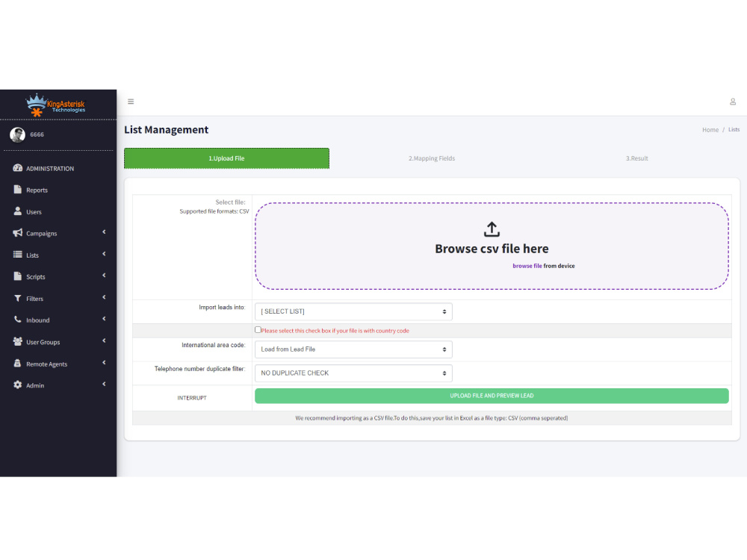Click the Filters funnel icon

pos(18,298)
